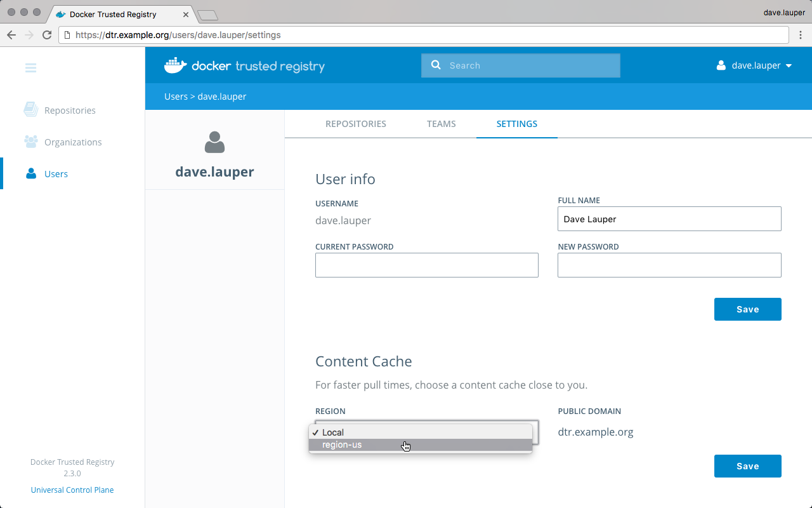Screen dimensions: 812x508
Task: Click the Docker whale logo in header
Action: (175, 65)
